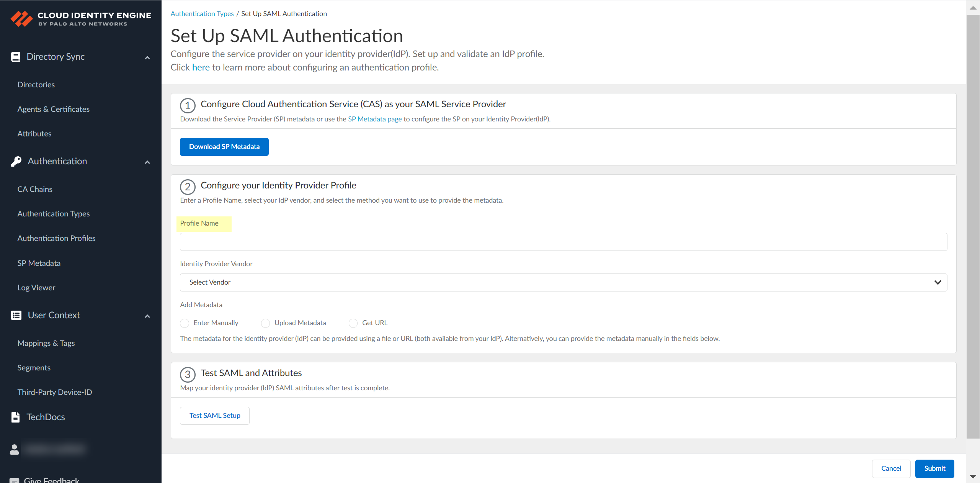This screenshot has width=980, height=483.
Task: Click the Give Feedback icon
Action: (15, 480)
